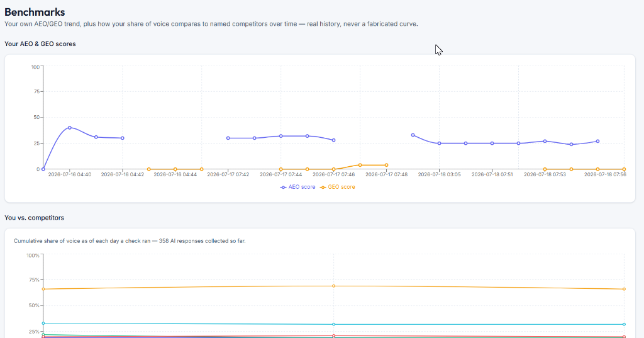The height and width of the screenshot is (338, 644).
Task: Click AEO data point above 2026-07-18 03:05
Action: [x=439, y=144]
